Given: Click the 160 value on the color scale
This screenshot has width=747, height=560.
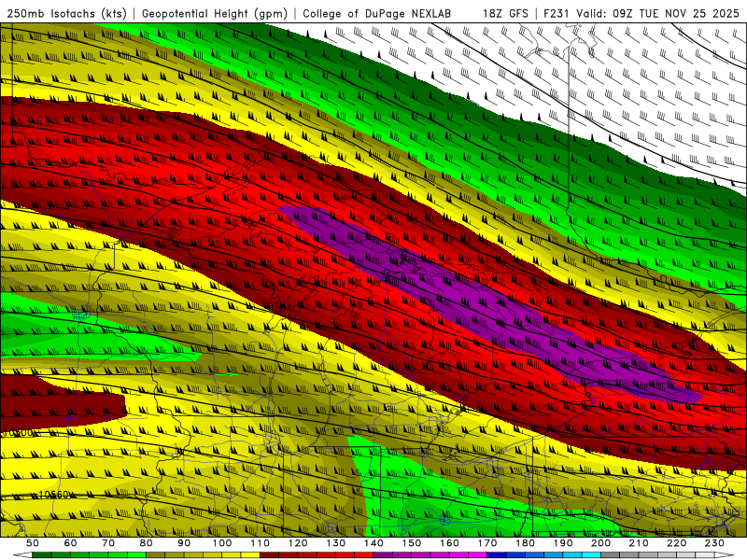Looking at the screenshot, I should click(x=449, y=543).
